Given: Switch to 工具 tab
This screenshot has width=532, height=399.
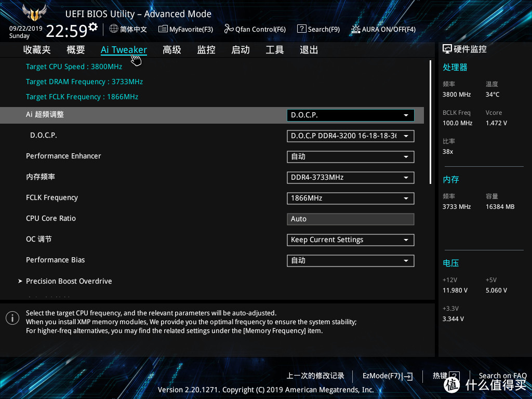Looking at the screenshot, I should tap(275, 50).
